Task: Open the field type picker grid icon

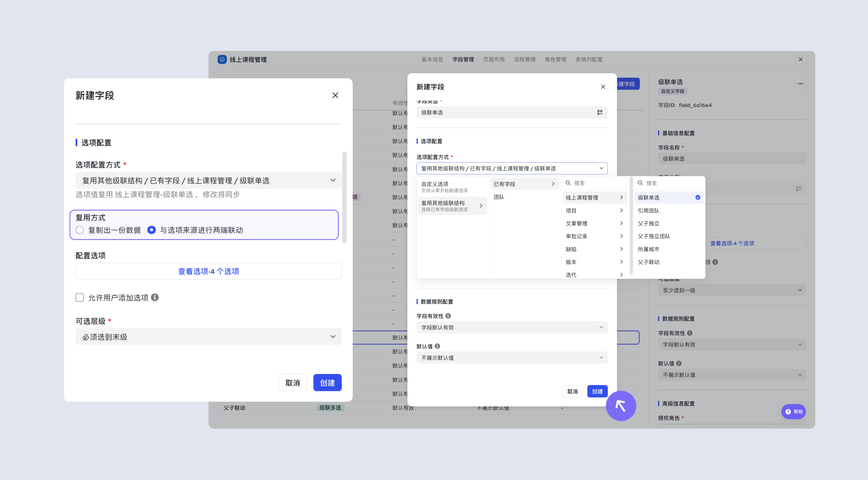Action: click(x=600, y=112)
